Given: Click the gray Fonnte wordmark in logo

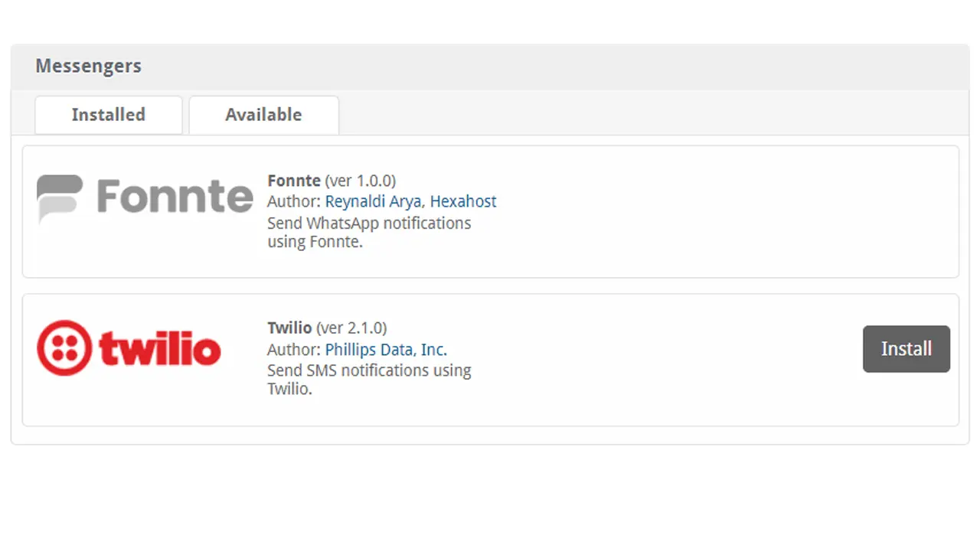Looking at the screenshot, I should coord(175,196).
